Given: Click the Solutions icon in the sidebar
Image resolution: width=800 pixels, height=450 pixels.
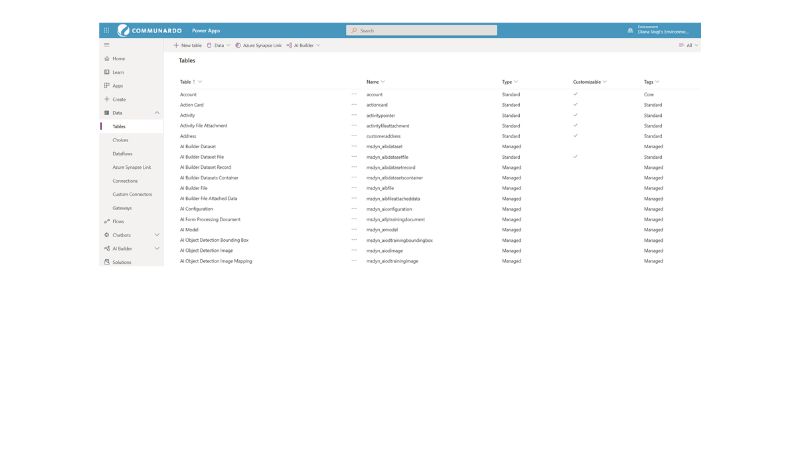Looking at the screenshot, I should point(107,262).
